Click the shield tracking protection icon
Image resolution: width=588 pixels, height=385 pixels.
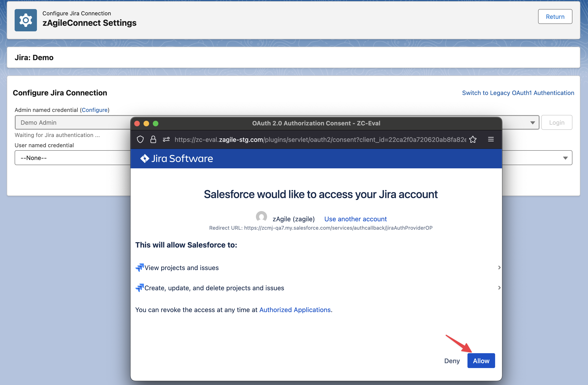(x=140, y=139)
